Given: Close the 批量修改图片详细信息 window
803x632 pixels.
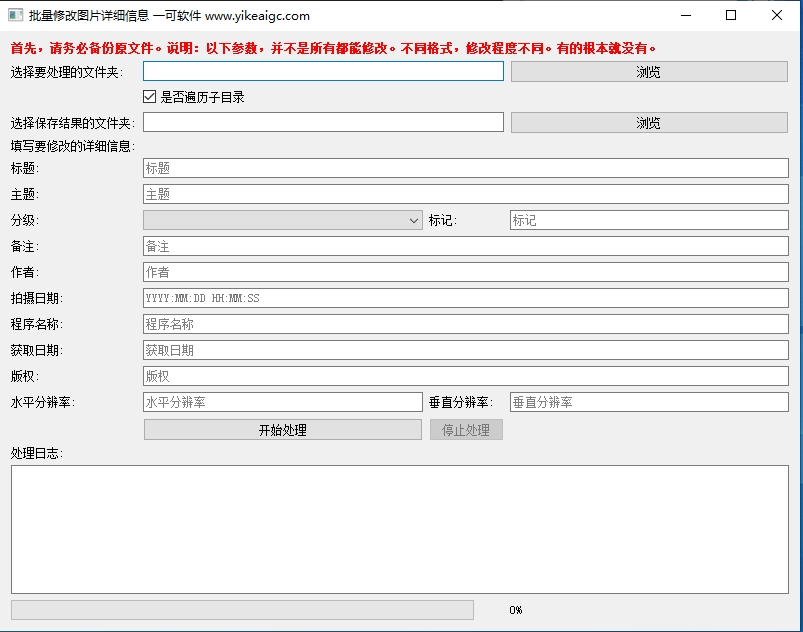Looking at the screenshot, I should tap(777, 15).
